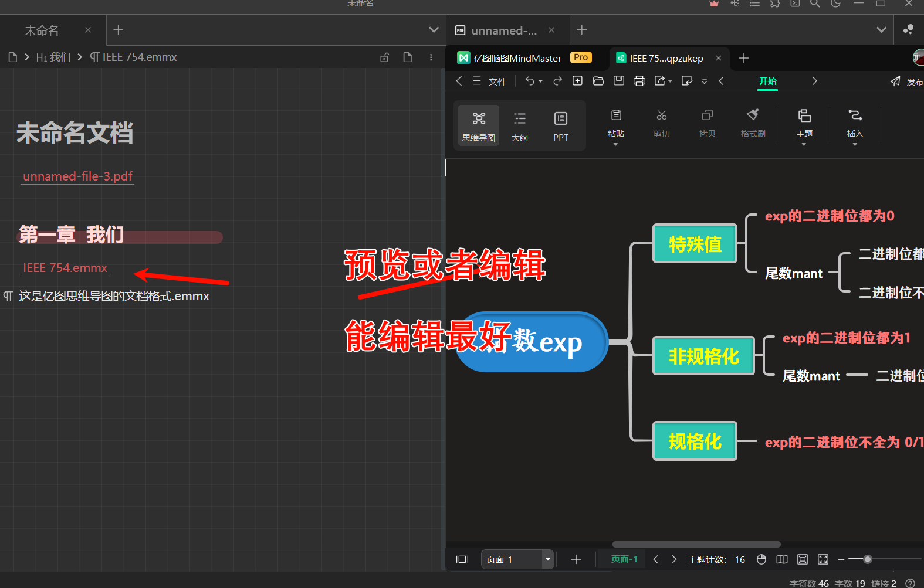This screenshot has height=588, width=924.
Task: Click the lock icon in breadcrumb bar
Action: click(x=384, y=57)
